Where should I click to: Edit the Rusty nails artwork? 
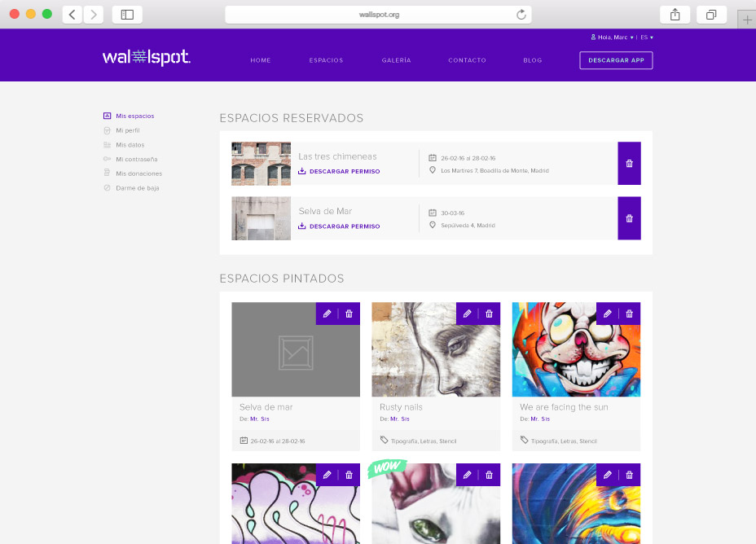(x=467, y=314)
